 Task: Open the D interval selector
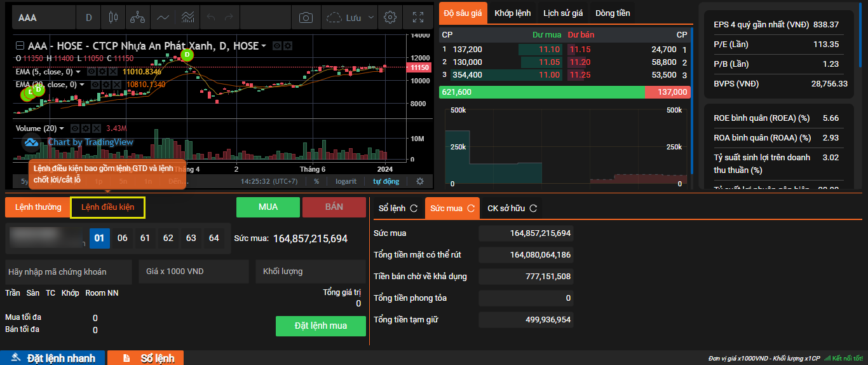(89, 17)
